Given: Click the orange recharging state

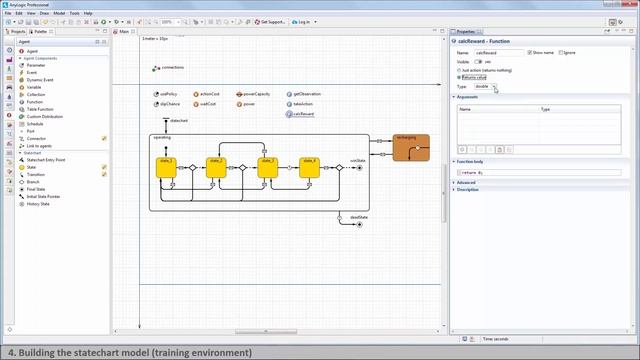Looking at the screenshot, I should 411,148.
